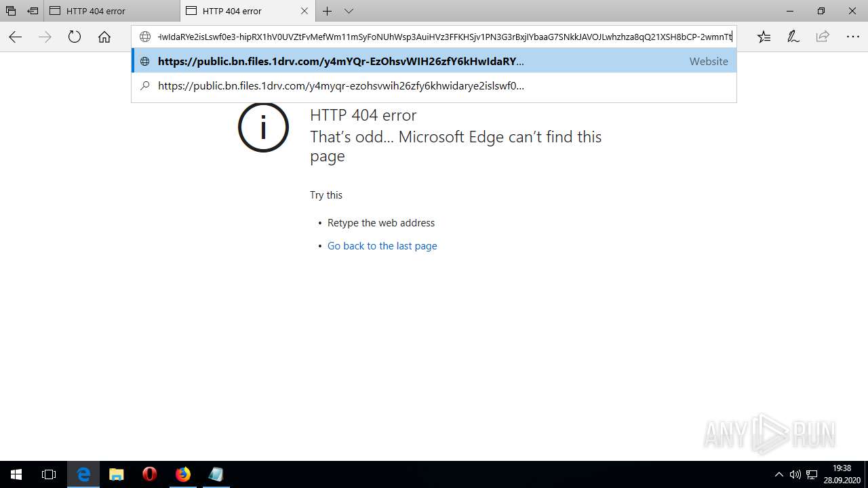Go back with the Back arrow
The height and width of the screenshot is (488, 868).
pyautogui.click(x=15, y=37)
